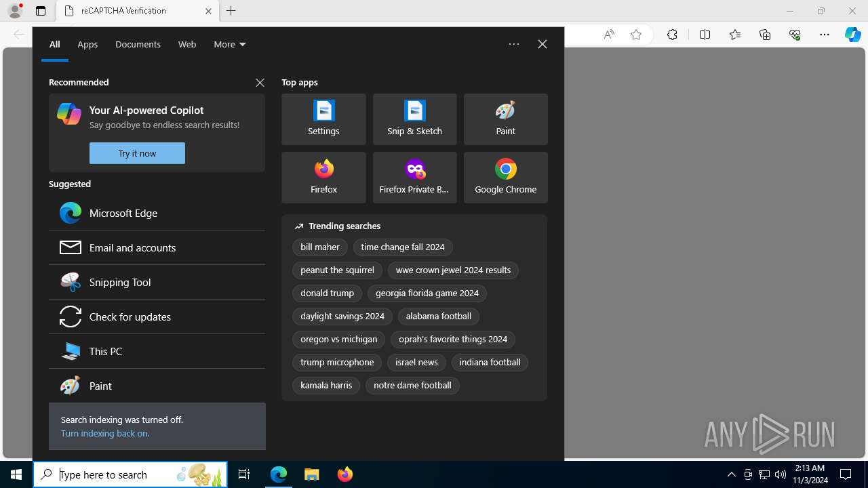Close the Windows search panel
Image resolution: width=868 pixels, height=488 pixels.
click(542, 44)
